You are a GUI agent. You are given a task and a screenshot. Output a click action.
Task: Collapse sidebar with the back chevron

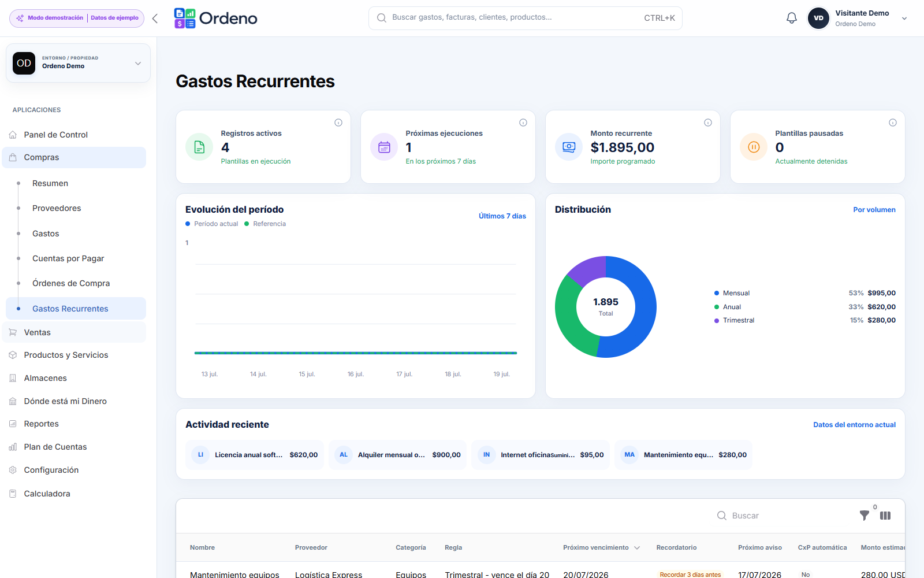(155, 18)
